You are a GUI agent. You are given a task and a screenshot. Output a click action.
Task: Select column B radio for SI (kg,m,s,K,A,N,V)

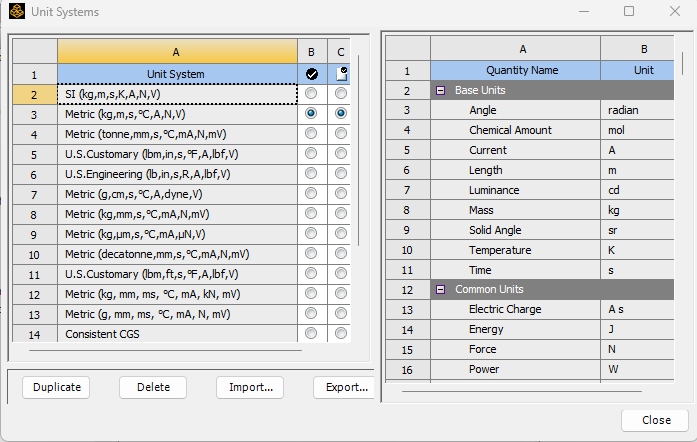[x=311, y=93]
